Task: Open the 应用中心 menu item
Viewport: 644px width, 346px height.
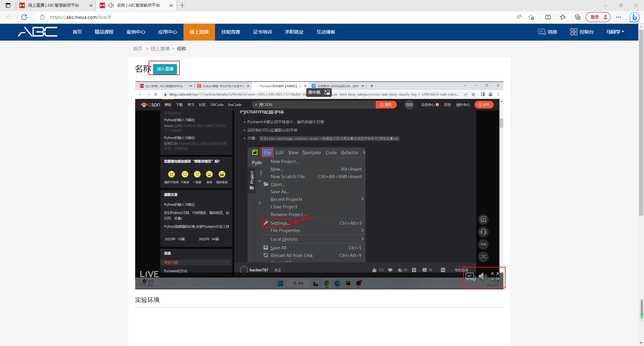Action: 167,32
